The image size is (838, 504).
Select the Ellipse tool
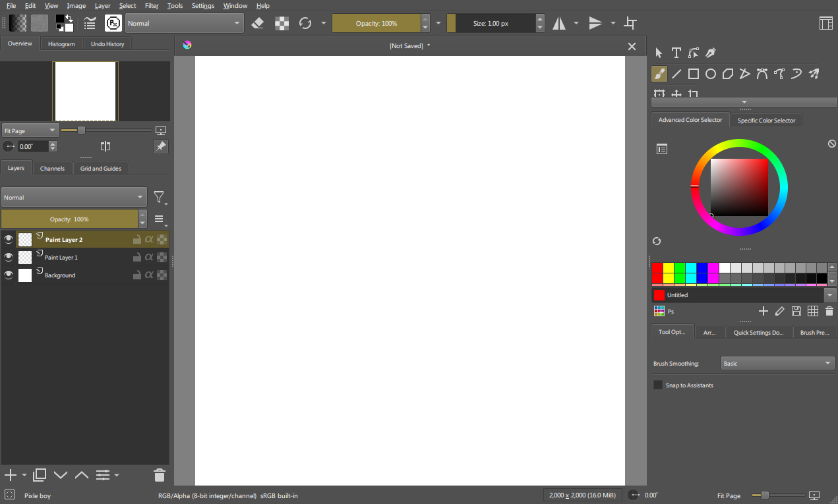click(x=711, y=74)
